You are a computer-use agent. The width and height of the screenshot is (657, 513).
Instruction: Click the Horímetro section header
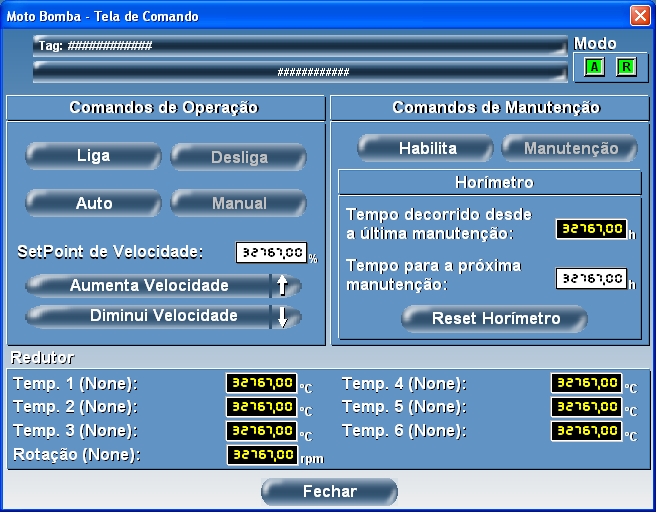(490, 182)
